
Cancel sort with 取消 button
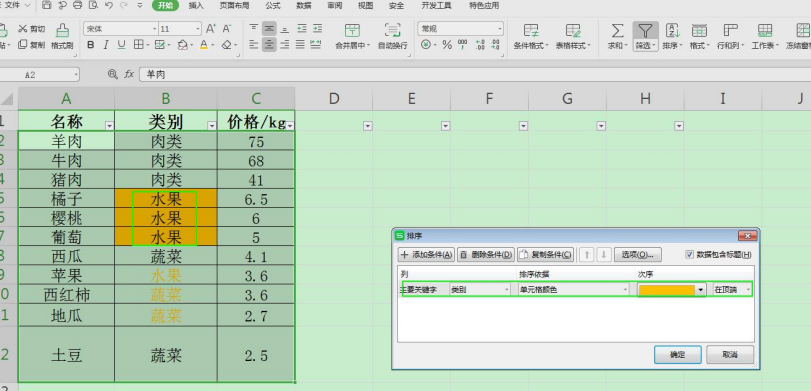[x=730, y=355]
